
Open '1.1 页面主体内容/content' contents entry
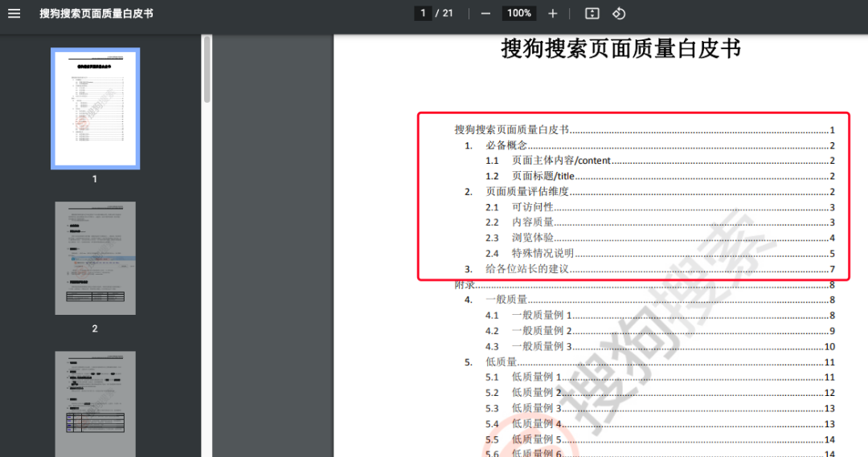[x=660, y=161]
